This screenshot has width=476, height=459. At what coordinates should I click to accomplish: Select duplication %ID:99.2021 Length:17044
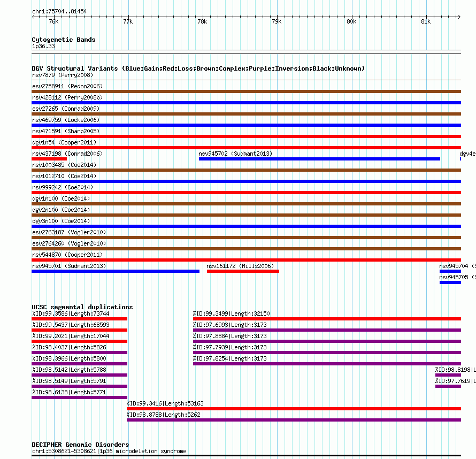pyautogui.click(x=79, y=341)
